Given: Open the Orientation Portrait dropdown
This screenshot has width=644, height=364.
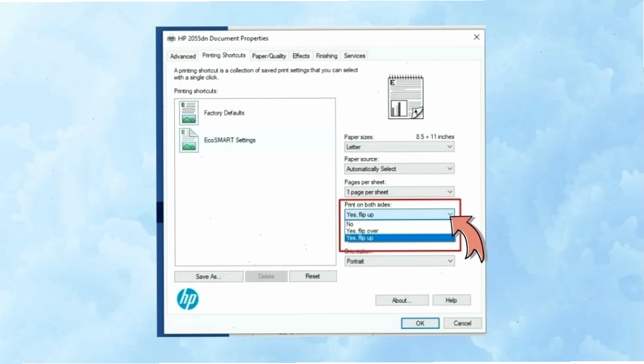Looking at the screenshot, I should 399,261.
